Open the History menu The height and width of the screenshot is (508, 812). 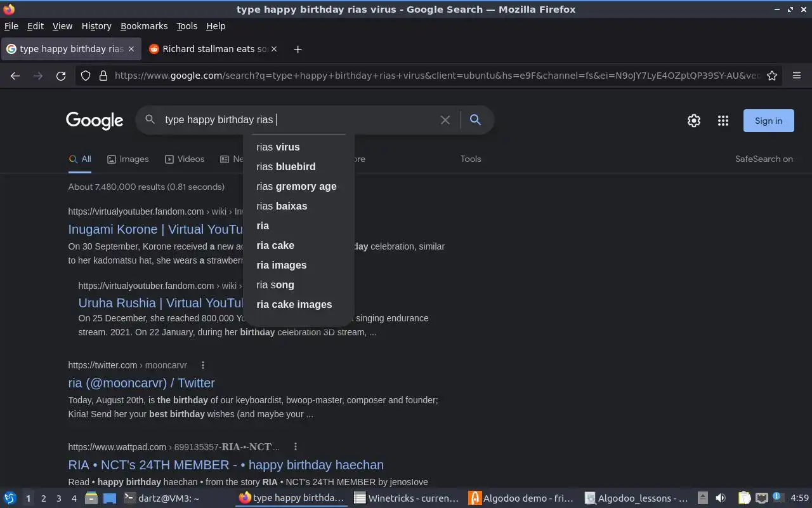point(96,26)
